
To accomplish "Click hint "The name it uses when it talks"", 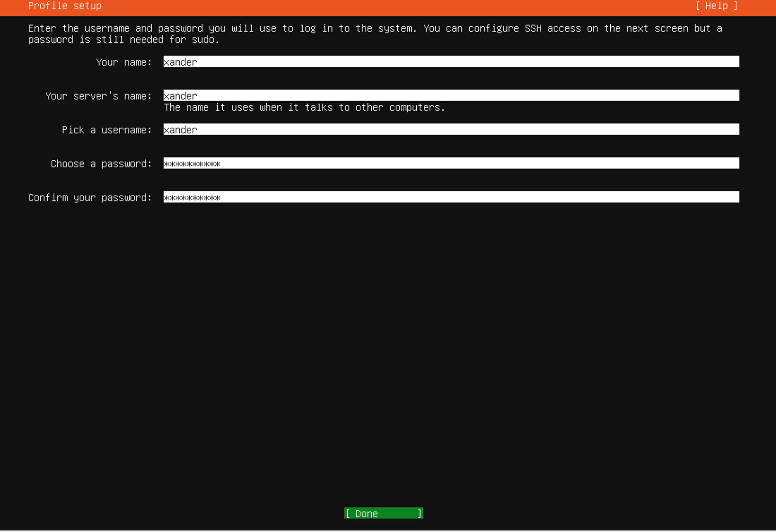I will [248, 107].
